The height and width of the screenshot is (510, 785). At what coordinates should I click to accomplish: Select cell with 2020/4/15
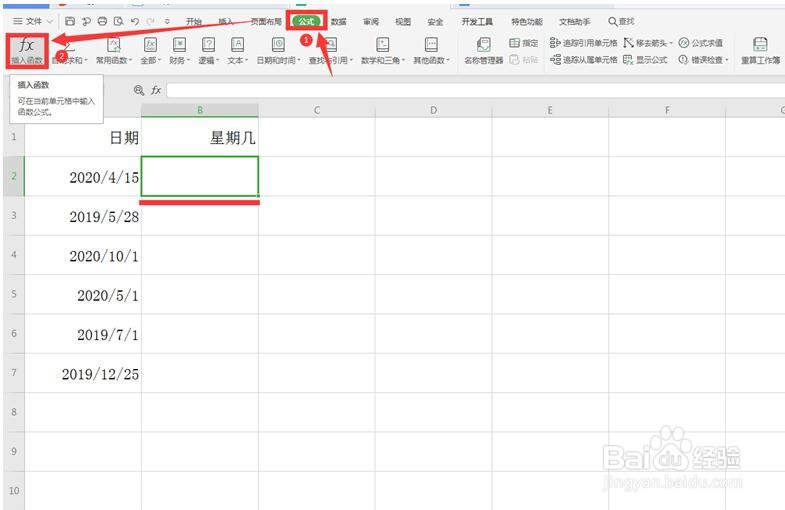point(83,176)
